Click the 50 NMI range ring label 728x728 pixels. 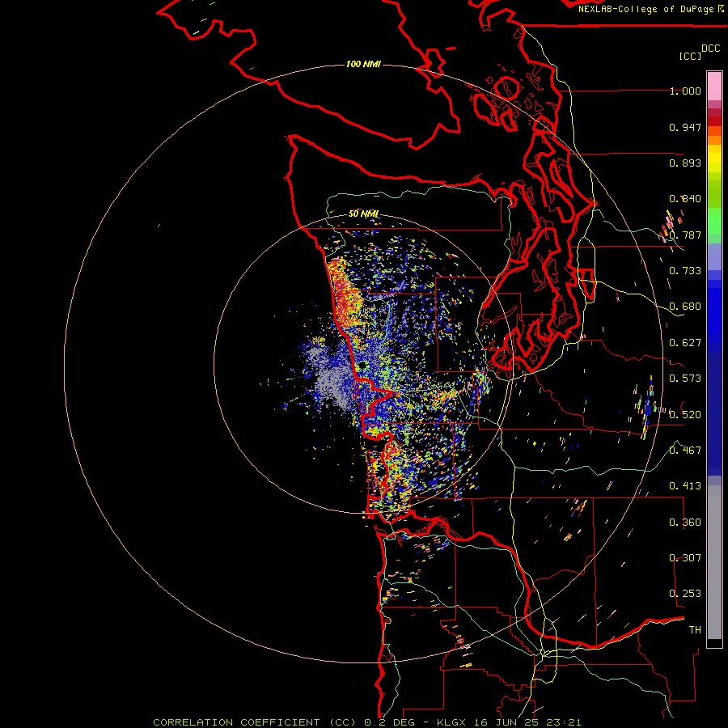tap(363, 214)
